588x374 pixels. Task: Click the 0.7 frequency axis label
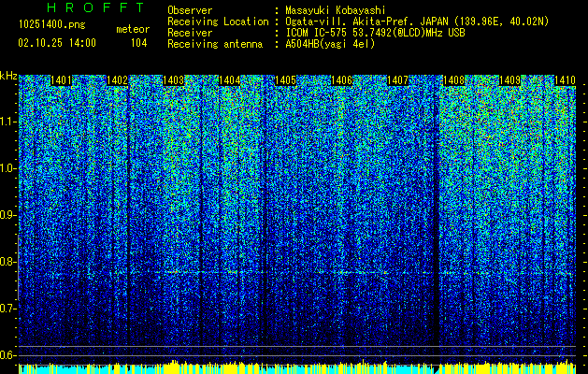8,309
